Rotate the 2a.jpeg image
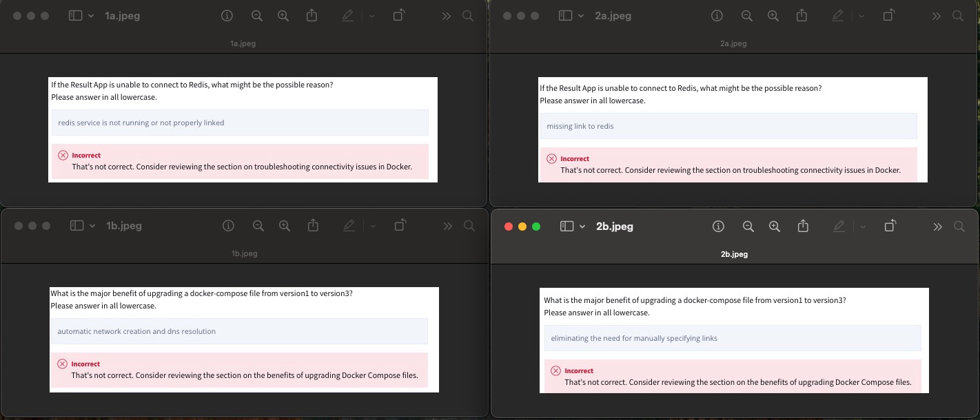The height and width of the screenshot is (420, 980). pos(889,15)
